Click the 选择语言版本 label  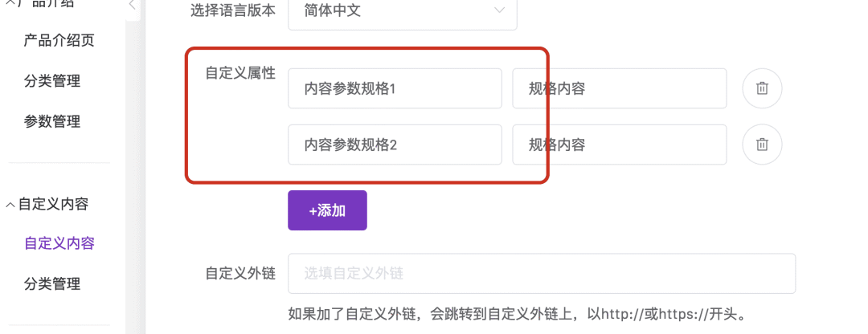233,10
